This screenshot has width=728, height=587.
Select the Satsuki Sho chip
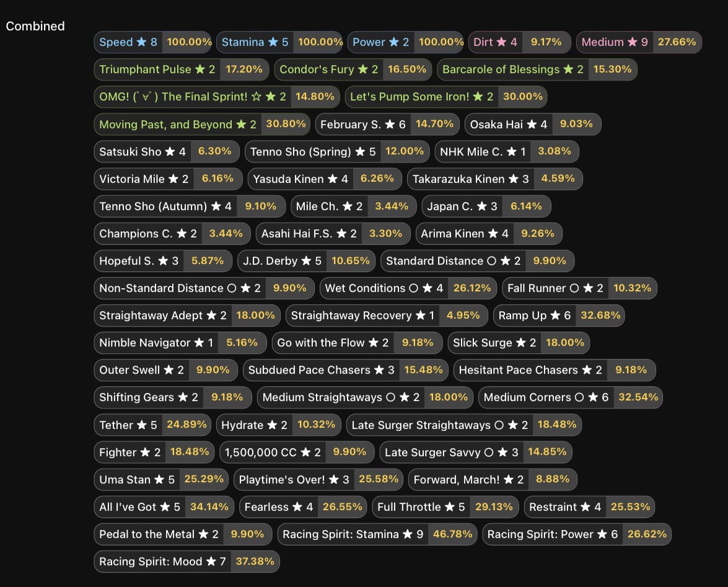pos(167,151)
